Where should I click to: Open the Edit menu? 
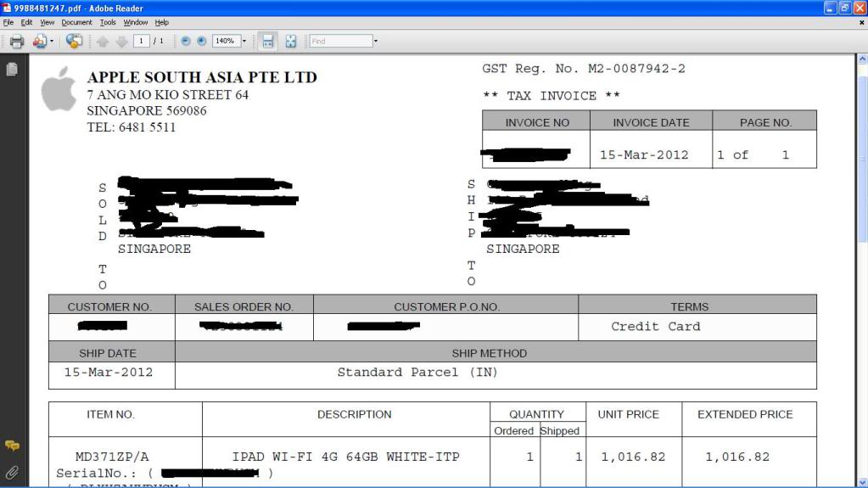coord(26,23)
